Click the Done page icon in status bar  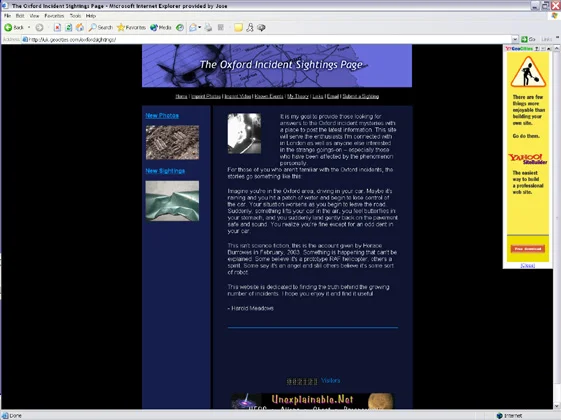(x=5, y=416)
